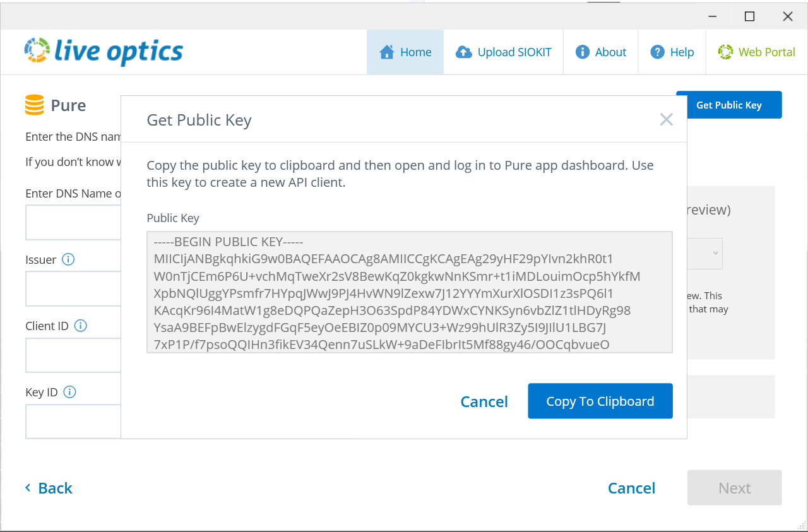Go to the About tab
The height and width of the screenshot is (532, 808).
(610, 52)
